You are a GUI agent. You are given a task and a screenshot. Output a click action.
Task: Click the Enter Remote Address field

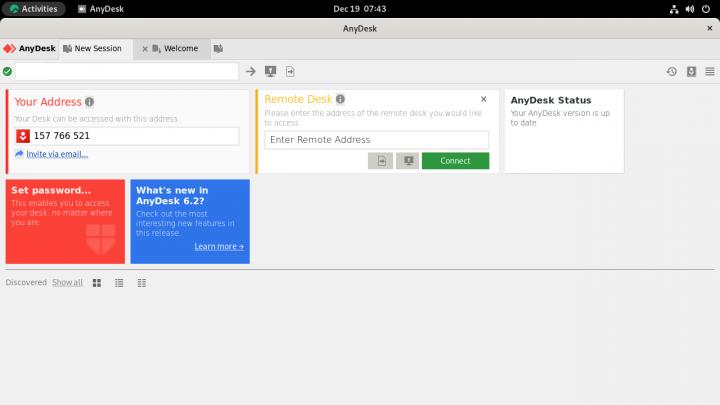(376, 140)
